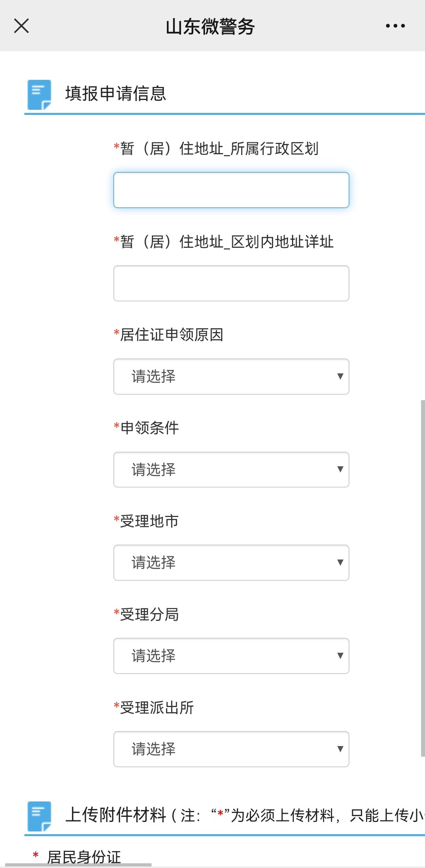Close the 山东微警务 page
Image resolution: width=425 pixels, height=868 pixels.
point(21,26)
